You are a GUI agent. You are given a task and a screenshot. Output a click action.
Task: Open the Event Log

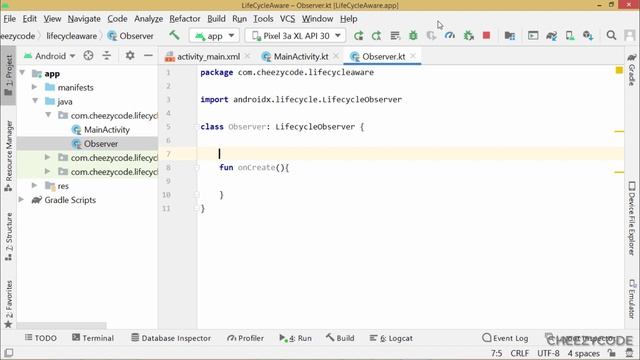point(505,338)
